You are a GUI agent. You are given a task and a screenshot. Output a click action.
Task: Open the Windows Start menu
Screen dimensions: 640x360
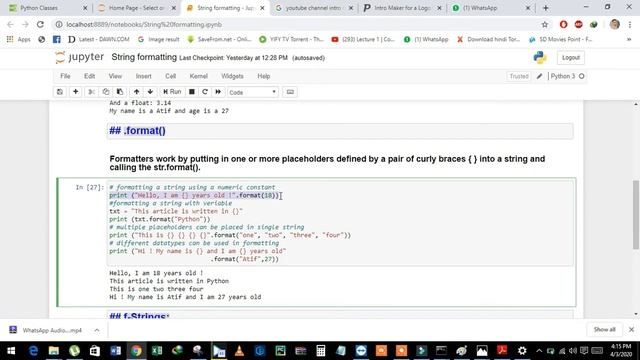pos(11,351)
